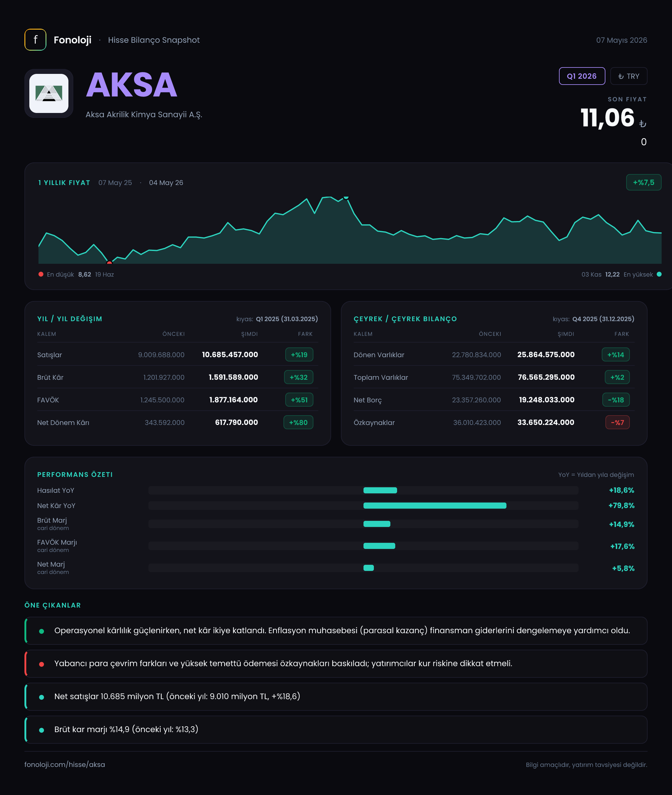
Task: Click the 'Operasyonel kârlılık güçlenirken' highlight card
Action: pos(336,631)
